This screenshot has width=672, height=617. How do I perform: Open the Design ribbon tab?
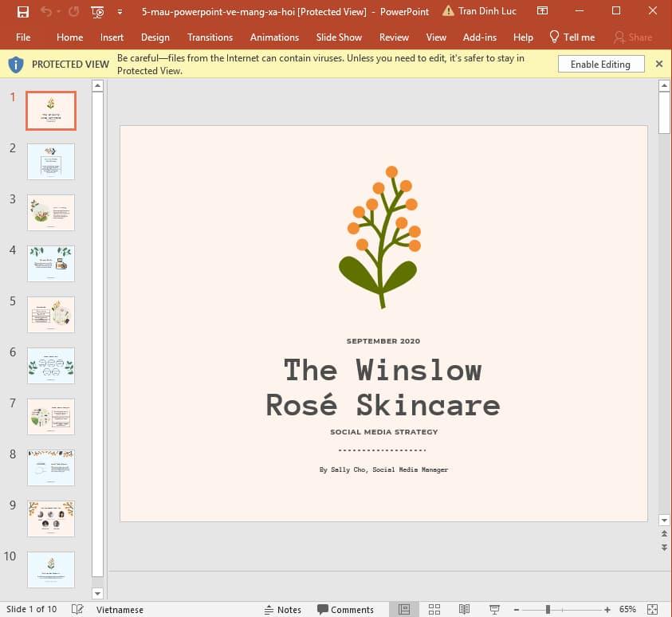(x=155, y=37)
